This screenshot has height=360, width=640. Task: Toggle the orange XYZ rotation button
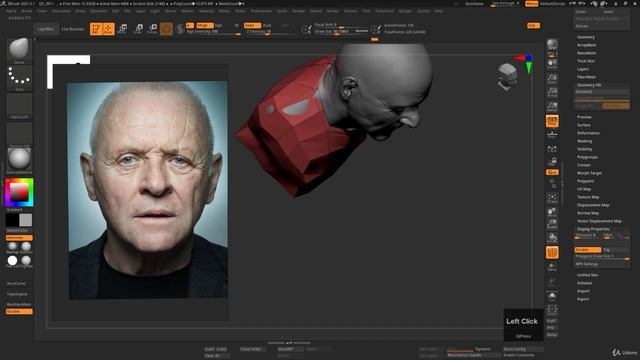[552, 172]
